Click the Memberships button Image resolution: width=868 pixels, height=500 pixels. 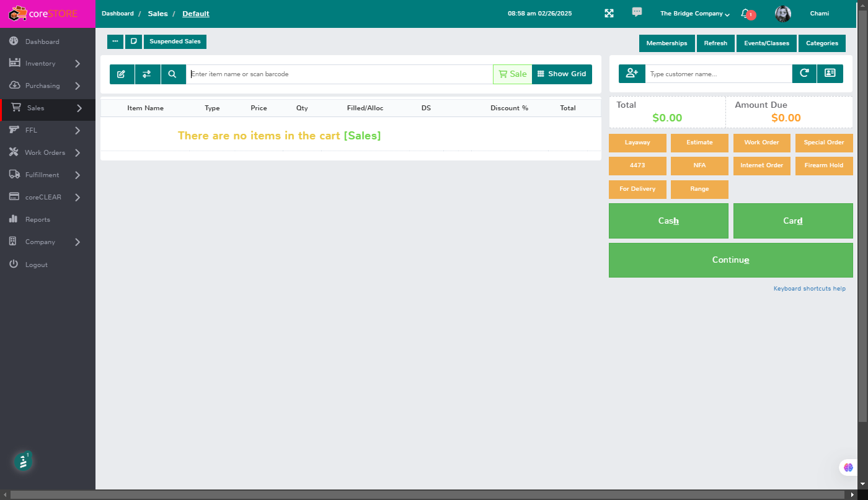(666, 43)
